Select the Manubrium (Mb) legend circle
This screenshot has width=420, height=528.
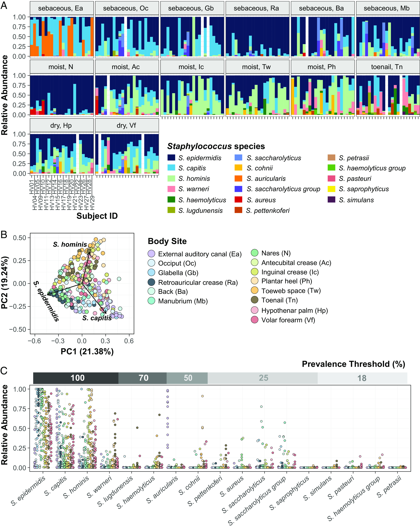[151, 301]
